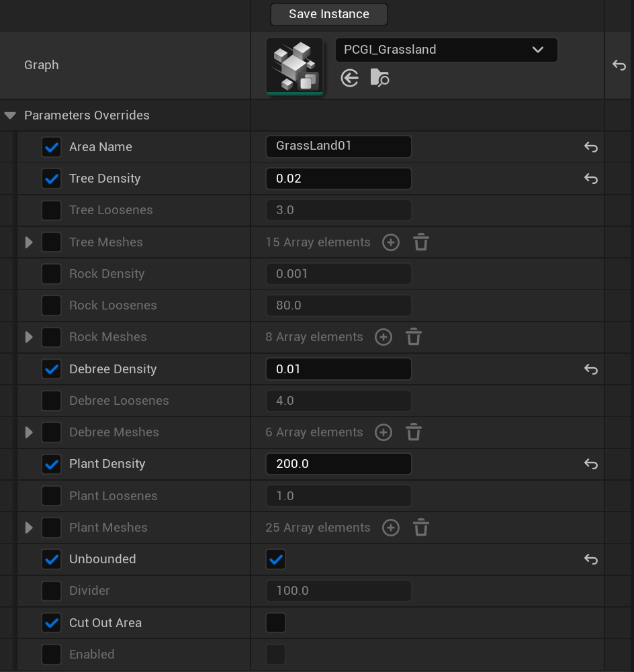Enable the Divider override checkbox
This screenshot has height=672, width=634.
52,591
